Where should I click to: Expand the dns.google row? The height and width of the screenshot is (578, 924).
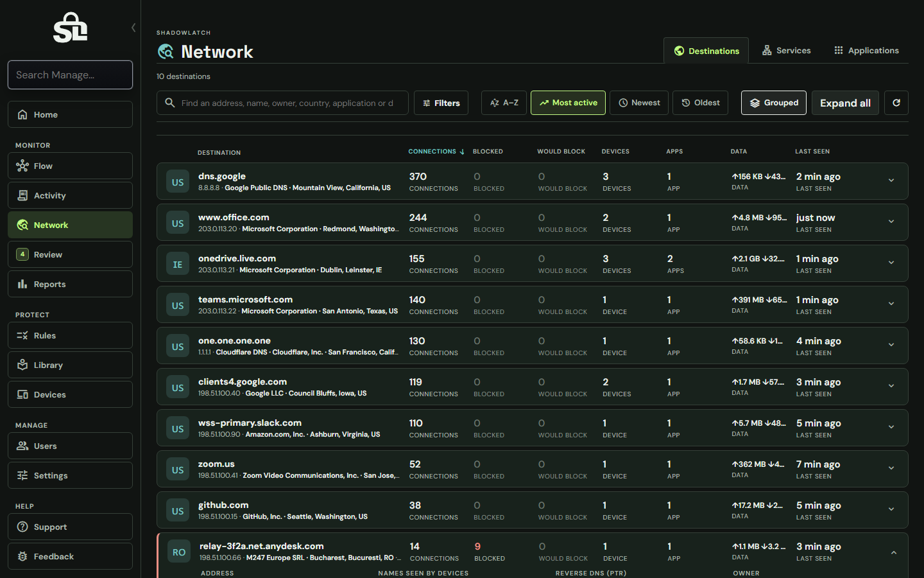(x=891, y=180)
